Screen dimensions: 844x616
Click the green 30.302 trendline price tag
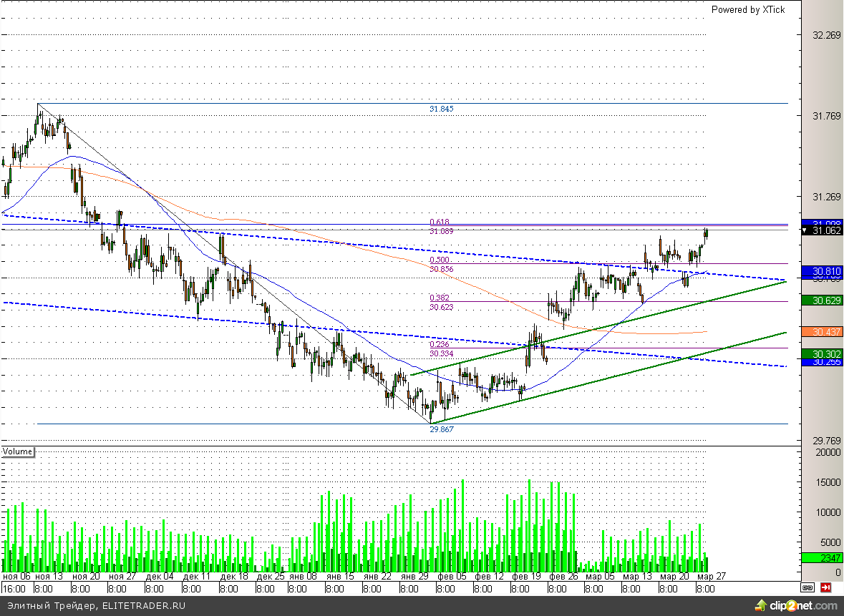click(x=822, y=353)
